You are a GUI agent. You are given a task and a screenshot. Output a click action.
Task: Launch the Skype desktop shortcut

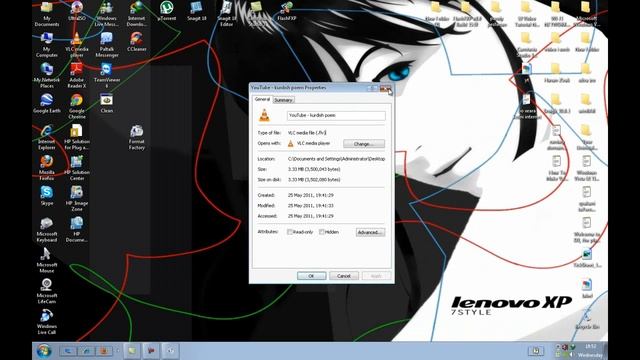pos(47,196)
